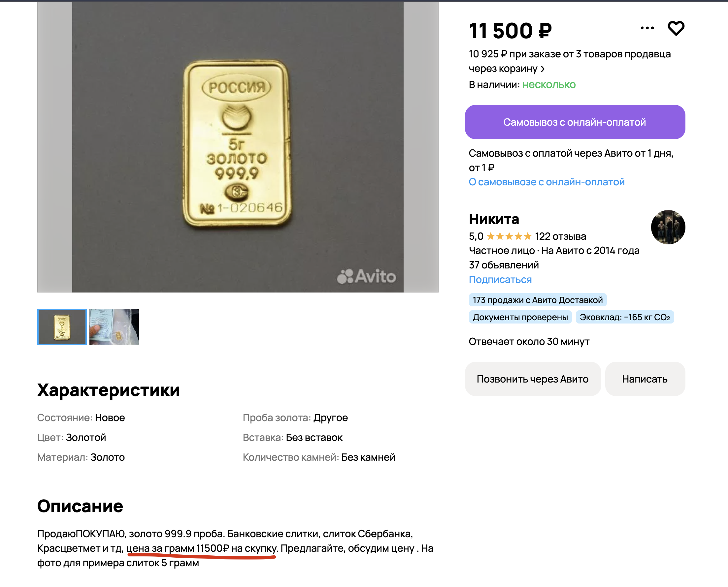728x587 pixels.
Task: Expand the cart discount offer chevron
Action: point(543,69)
